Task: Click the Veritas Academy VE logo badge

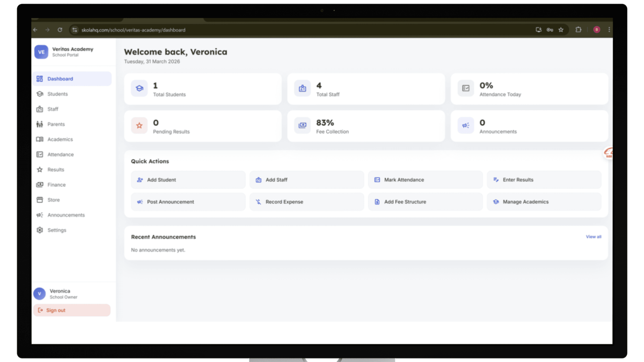Action: 41,52
